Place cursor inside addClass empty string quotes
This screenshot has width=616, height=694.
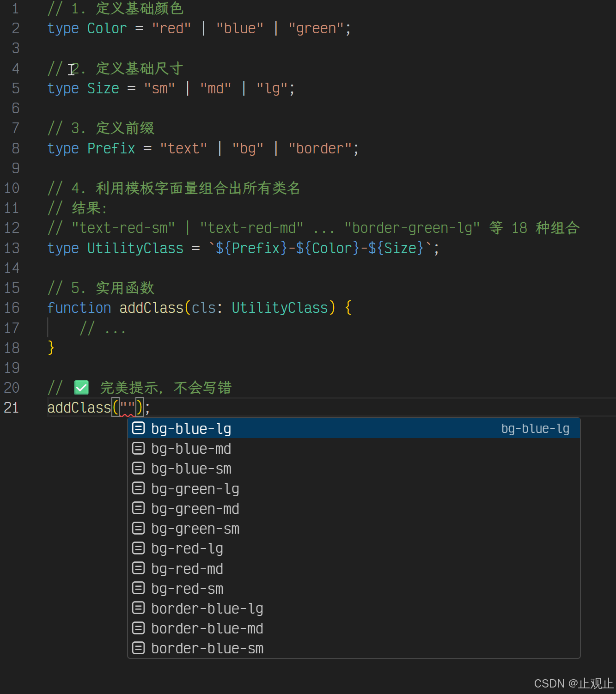128,408
